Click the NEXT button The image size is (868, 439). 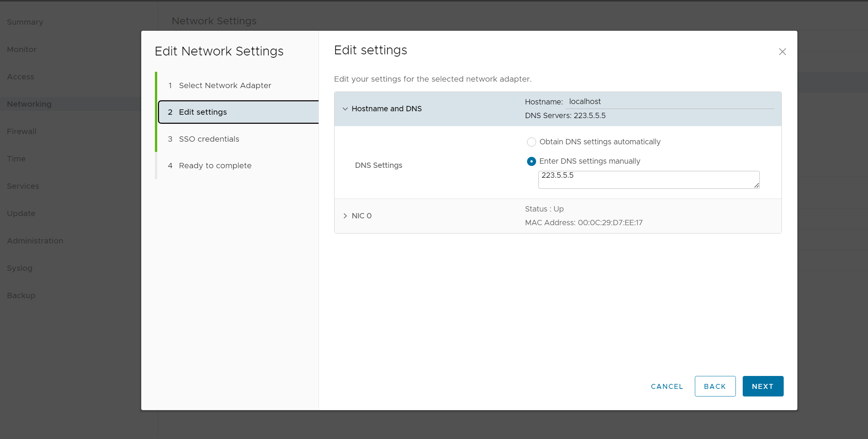click(763, 386)
